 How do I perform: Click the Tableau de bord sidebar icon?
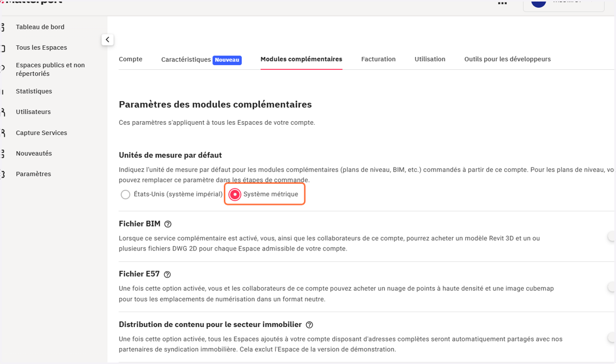pyautogui.click(x=3, y=27)
